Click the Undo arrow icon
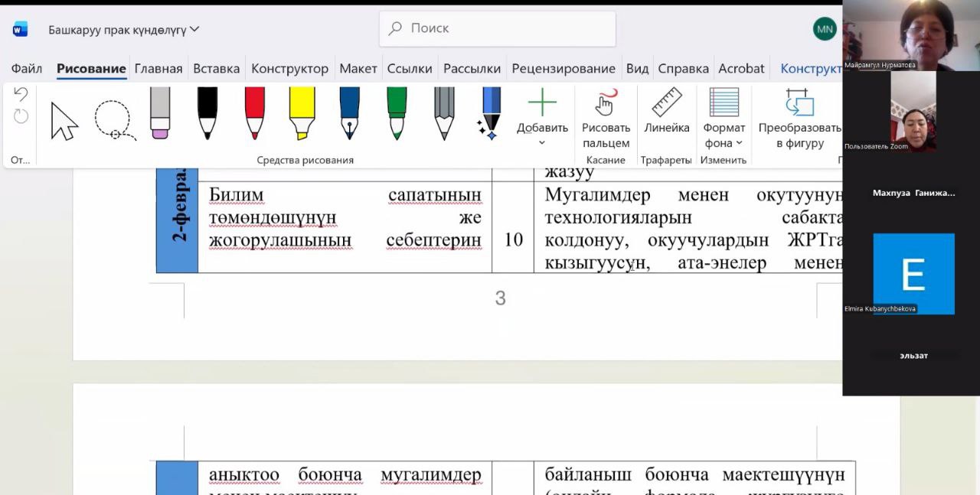The height and width of the screenshot is (495, 980). click(x=21, y=94)
